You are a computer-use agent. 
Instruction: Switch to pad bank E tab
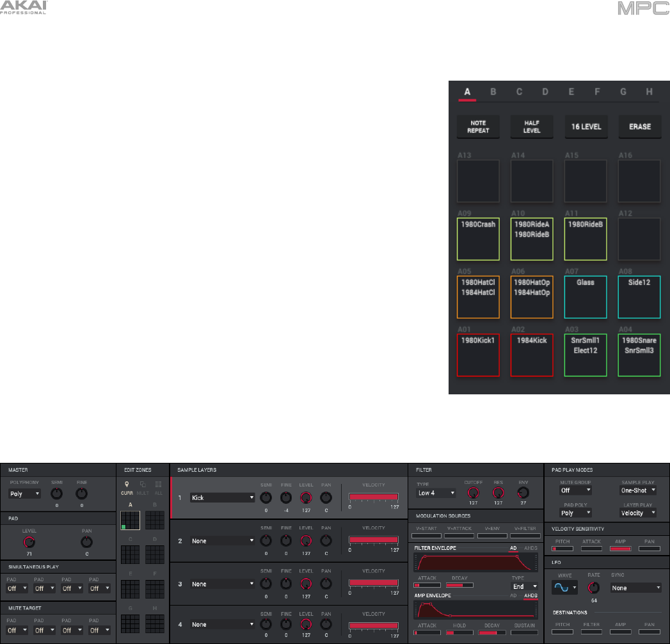coord(571,92)
